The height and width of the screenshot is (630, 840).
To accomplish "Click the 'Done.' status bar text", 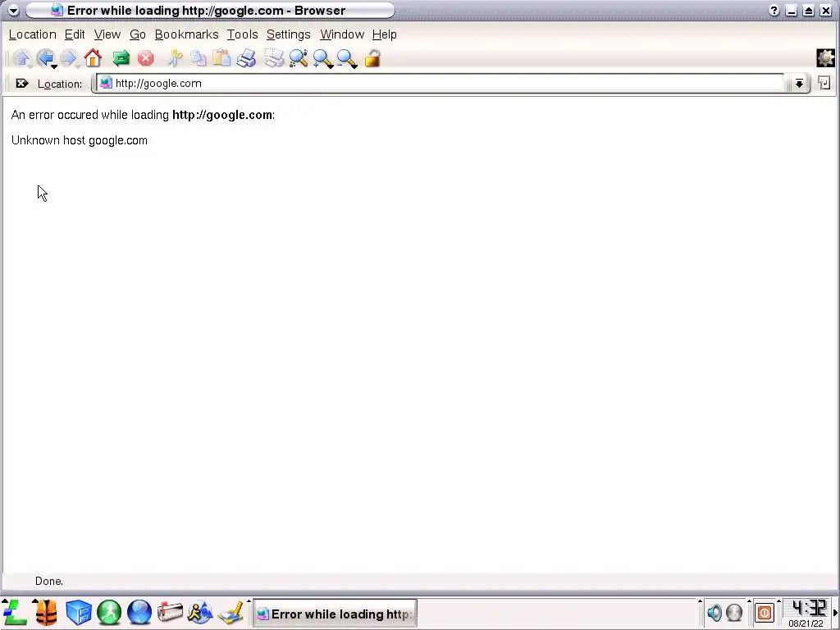I will (x=48, y=582).
